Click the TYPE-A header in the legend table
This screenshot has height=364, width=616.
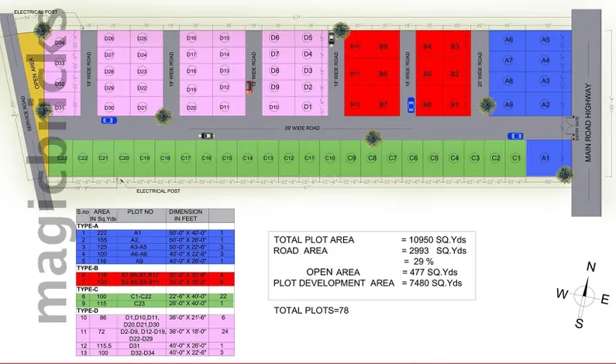(x=88, y=224)
